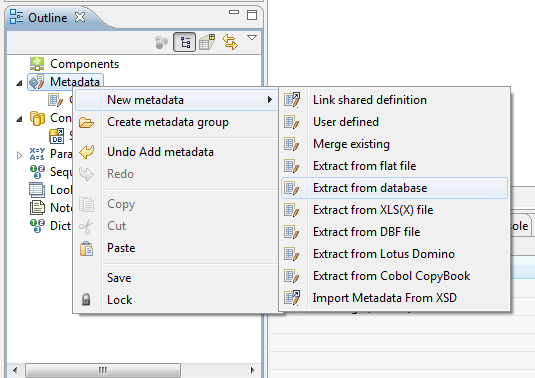Screen dimensions: 535x378
Task: Click the Outline tab icon
Action: 16,16
